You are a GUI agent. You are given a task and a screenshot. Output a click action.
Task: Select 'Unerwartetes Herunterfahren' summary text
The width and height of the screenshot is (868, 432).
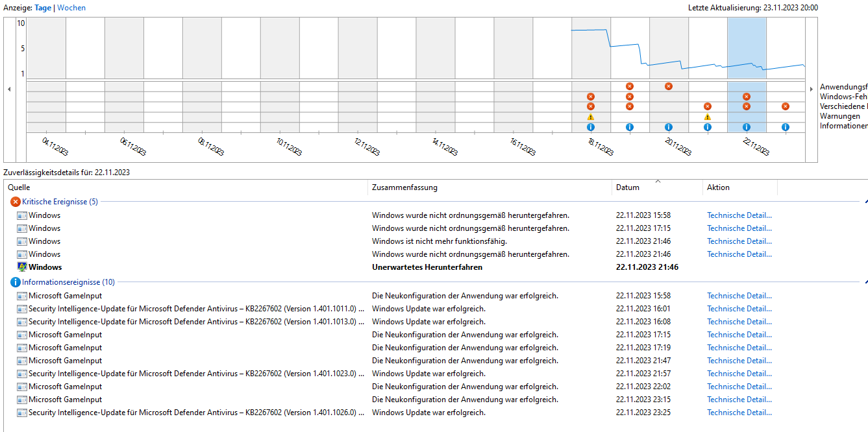pyautogui.click(x=427, y=267)
